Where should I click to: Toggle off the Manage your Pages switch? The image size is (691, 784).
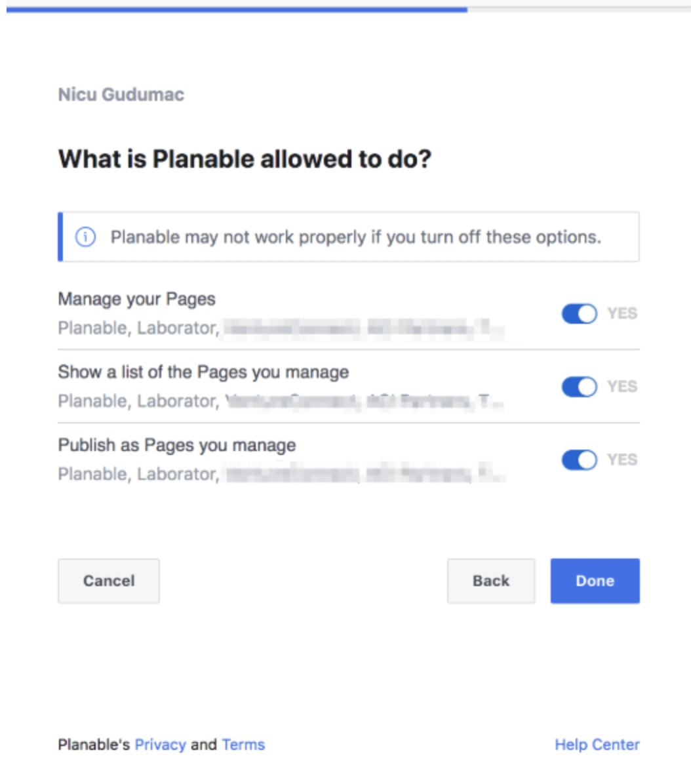[x=579, y=314]
